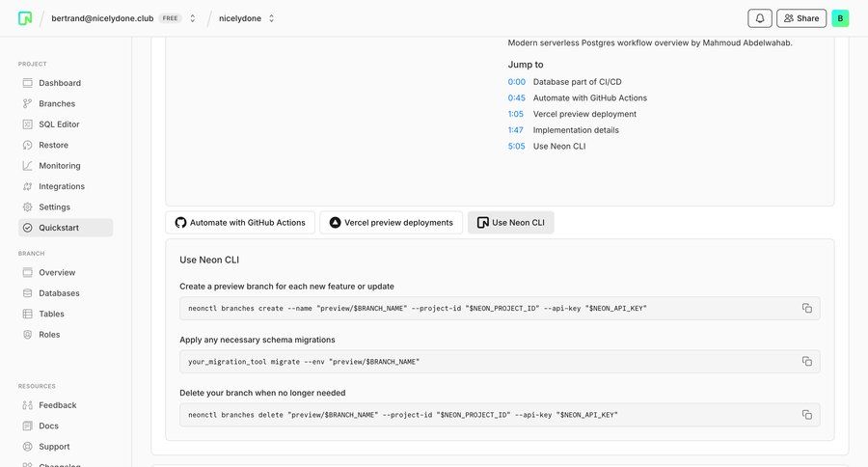The height and width of the screenshot is (467, 868).
Task: Copy the migration tool command
Action: click(807, 361)
